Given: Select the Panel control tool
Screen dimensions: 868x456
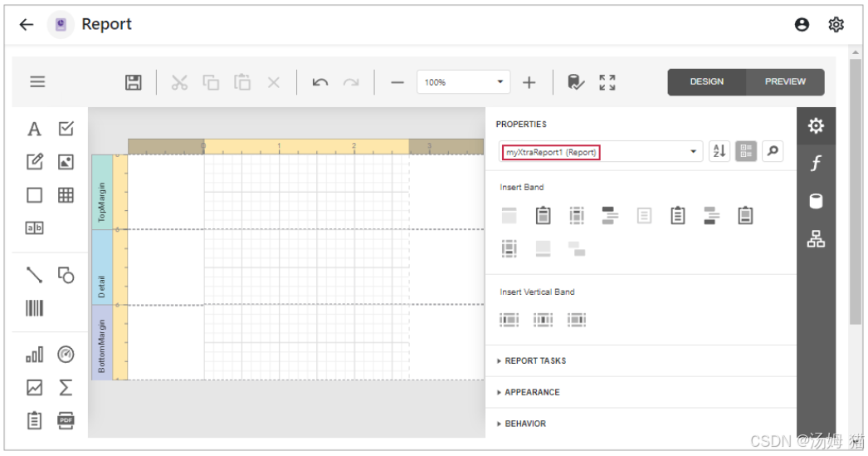Looking at the screenshot, I should [34, 195].
